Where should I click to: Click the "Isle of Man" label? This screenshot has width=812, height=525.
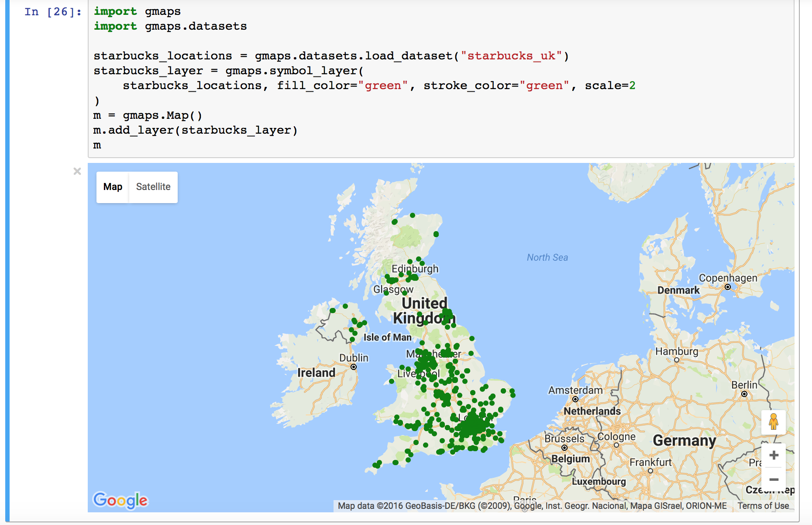(x=388, y=337)
